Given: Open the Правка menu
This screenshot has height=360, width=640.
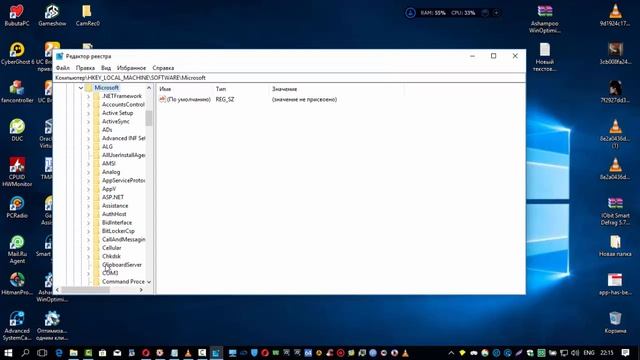Looking at the screenshot, I should click(x=85, y=68).
